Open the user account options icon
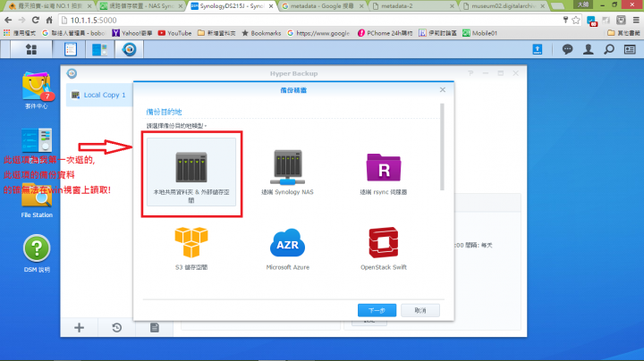 pos(589,50)
